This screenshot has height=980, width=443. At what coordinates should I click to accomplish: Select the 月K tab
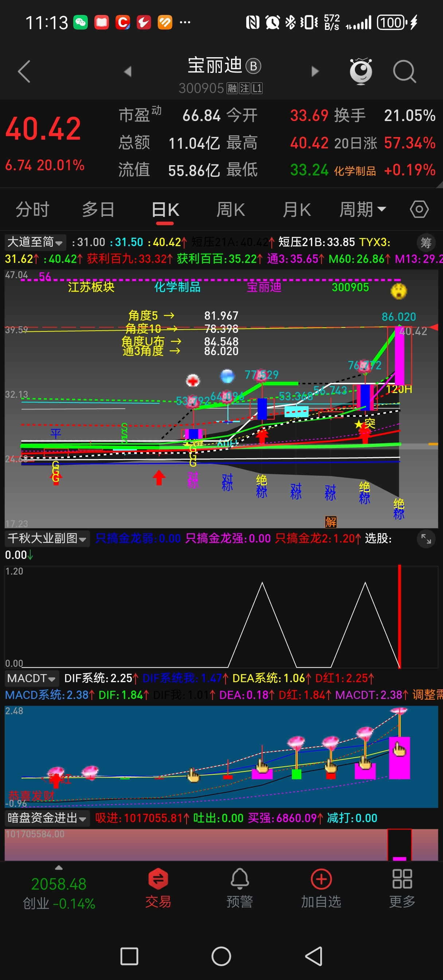coord(297,210)
